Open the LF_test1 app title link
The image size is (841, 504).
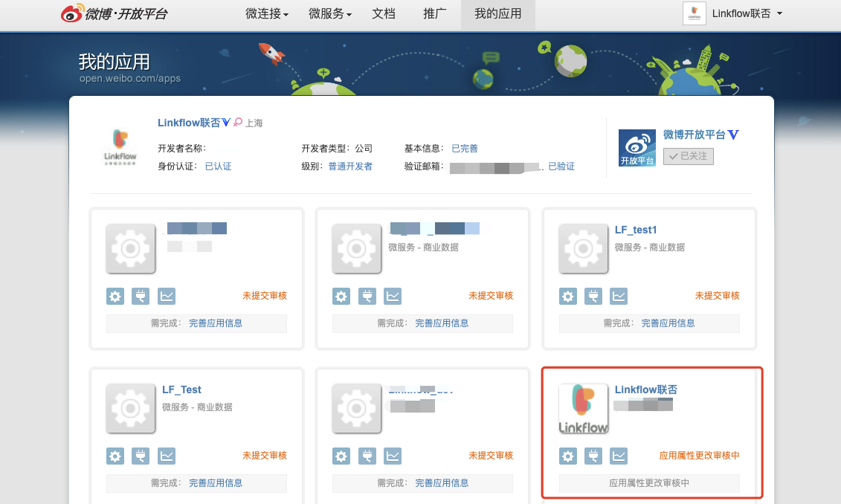pos(636,230)
